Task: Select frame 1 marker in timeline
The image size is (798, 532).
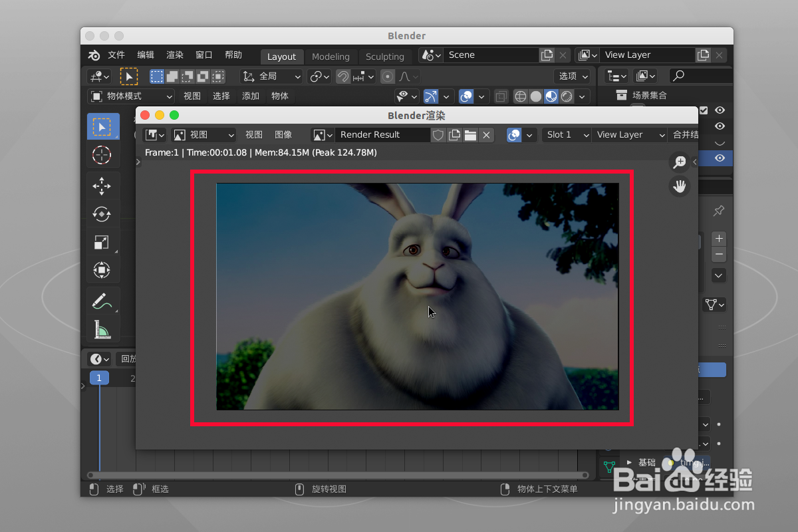Action: tap(99, 378)
